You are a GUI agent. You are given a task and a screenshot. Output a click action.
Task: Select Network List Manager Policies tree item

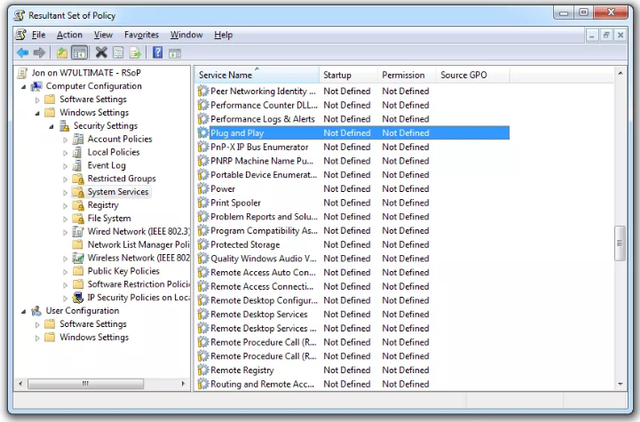tap(138, 244)
